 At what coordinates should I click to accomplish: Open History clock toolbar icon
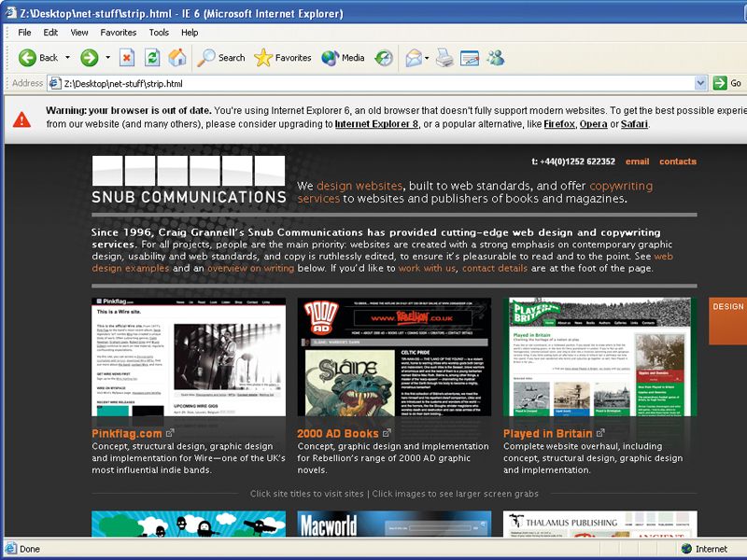pos(384,58)
